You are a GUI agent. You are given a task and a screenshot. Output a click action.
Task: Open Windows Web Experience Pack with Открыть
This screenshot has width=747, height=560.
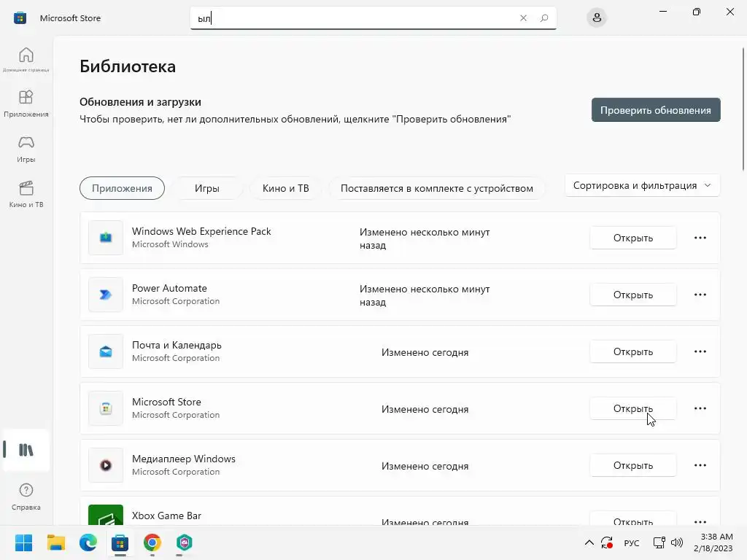(632, 238)
